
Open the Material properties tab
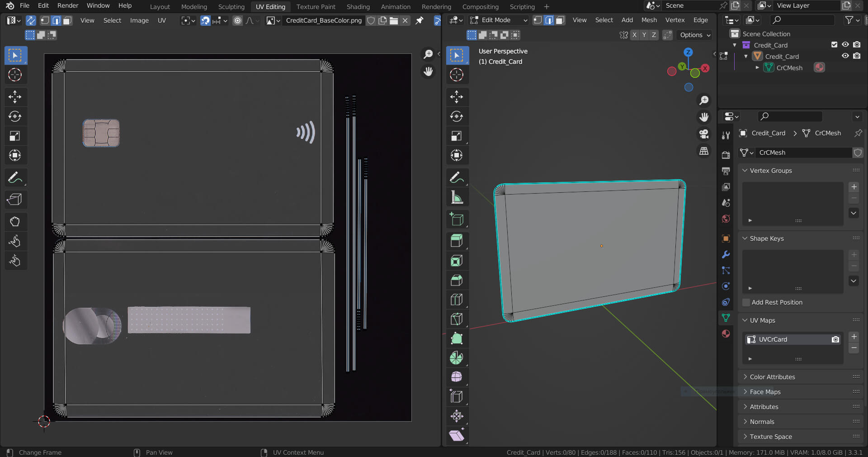coord(726,333)
